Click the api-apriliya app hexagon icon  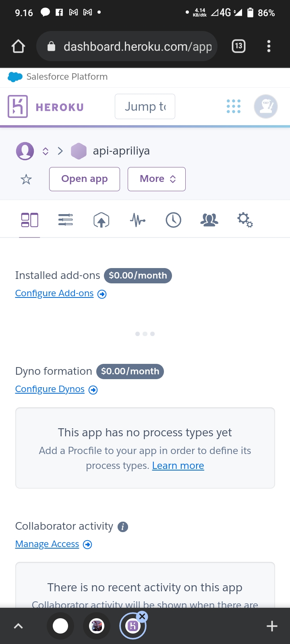point(79,151)
